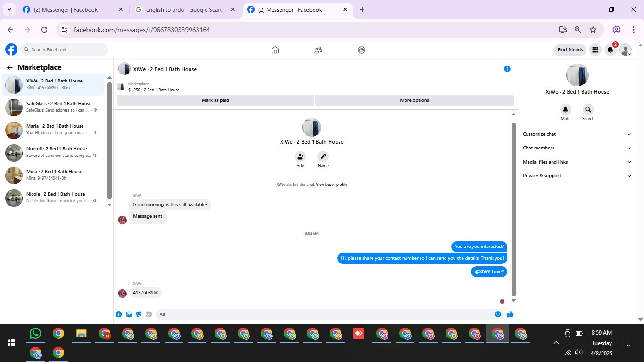Click the conversation list scrollbar
The height and width of the screenshot is (362, 644).
pyautogui.click(x=110, y=141)
